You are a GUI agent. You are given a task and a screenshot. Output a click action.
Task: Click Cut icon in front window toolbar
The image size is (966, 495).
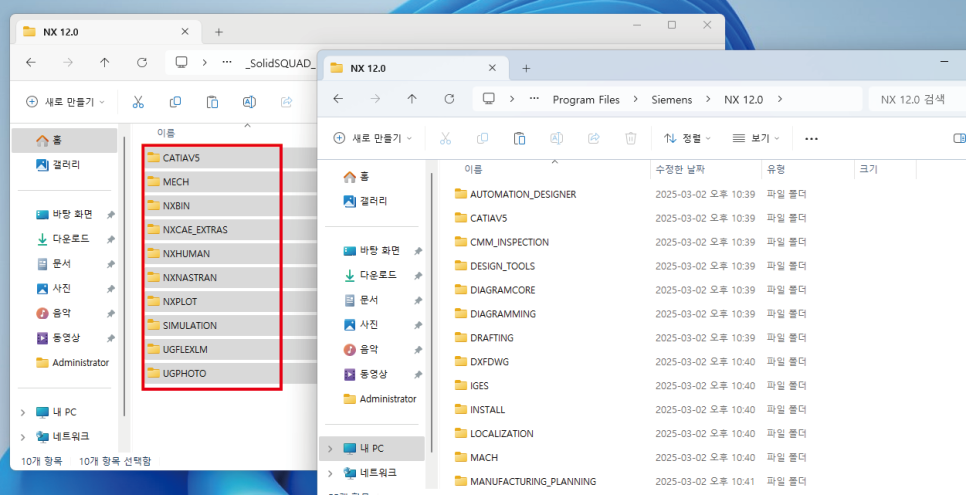(445, 138)
